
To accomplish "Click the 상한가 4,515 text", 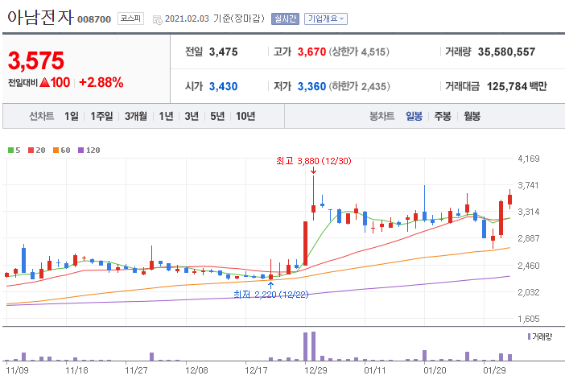I will [359, 52].
